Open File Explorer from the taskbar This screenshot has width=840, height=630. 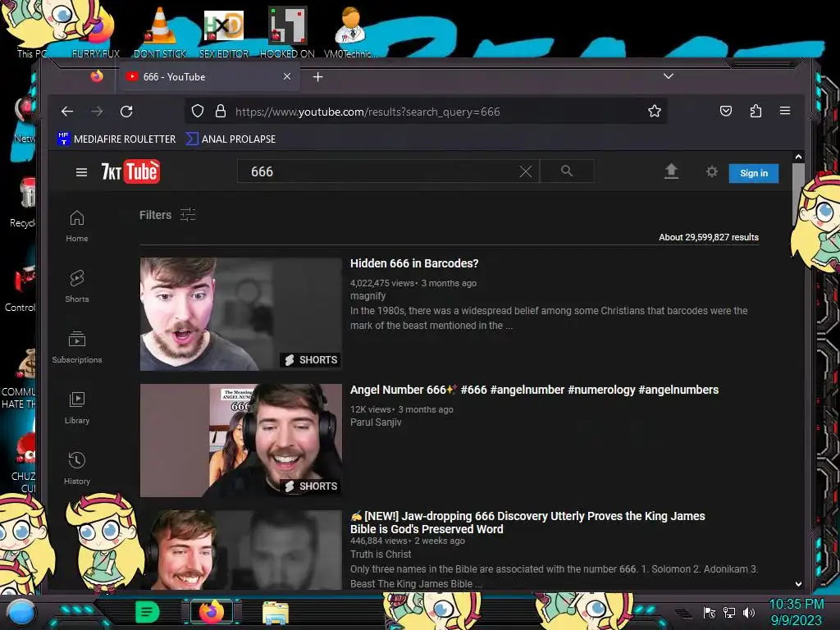276,613
